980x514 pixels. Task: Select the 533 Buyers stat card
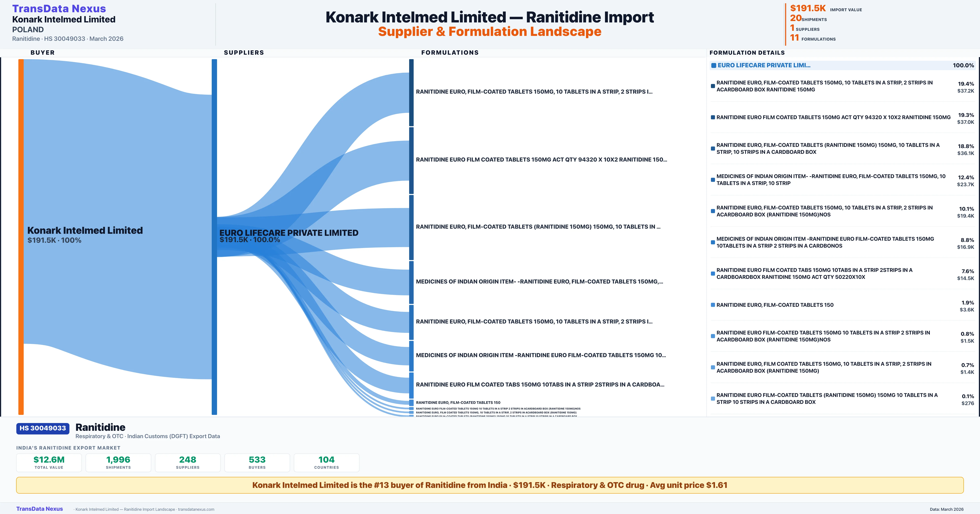[x=257, y=463]
